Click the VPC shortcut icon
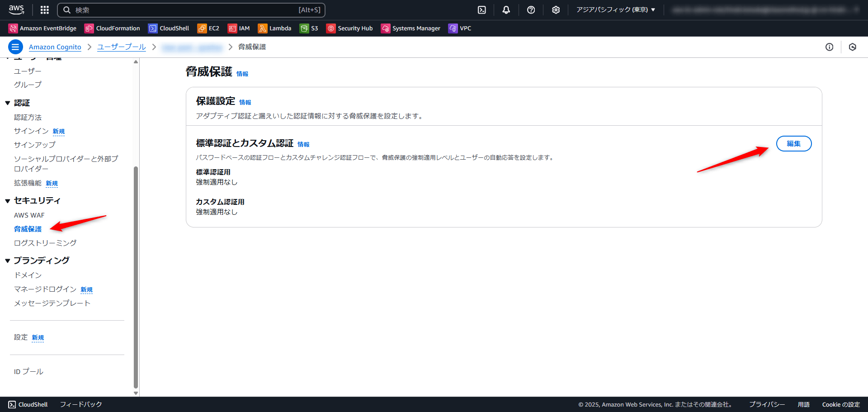 453,28
